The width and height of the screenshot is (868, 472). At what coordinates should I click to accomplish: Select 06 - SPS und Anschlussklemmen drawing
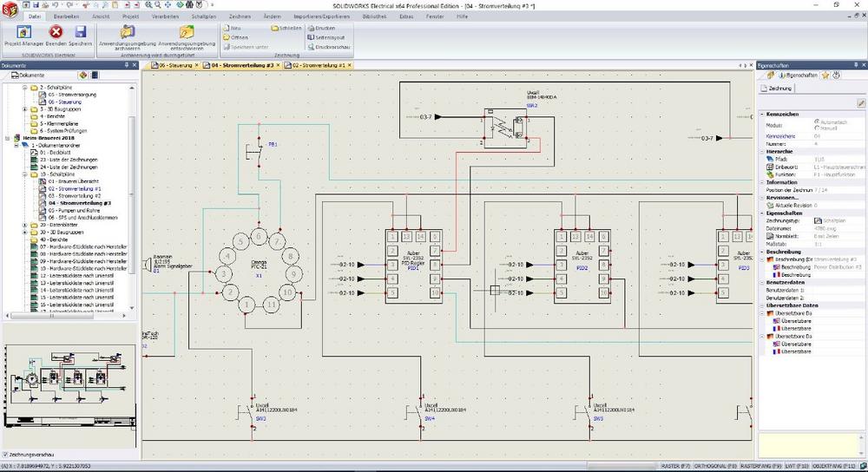[82, 218]
